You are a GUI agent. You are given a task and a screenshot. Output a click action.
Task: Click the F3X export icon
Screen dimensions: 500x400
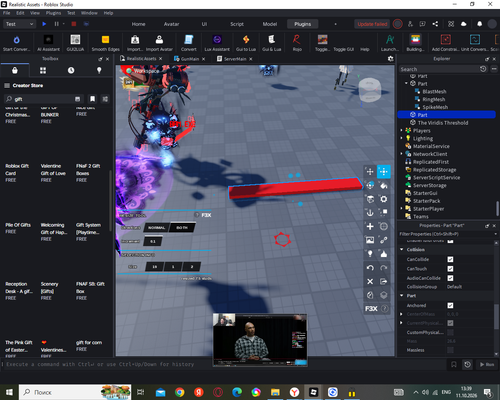click(384, 281)
